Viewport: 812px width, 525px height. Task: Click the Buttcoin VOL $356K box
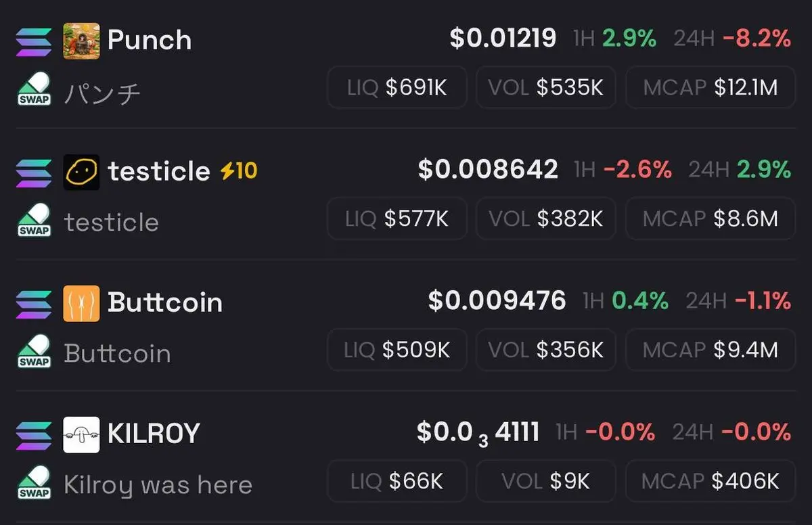(545, 350)
